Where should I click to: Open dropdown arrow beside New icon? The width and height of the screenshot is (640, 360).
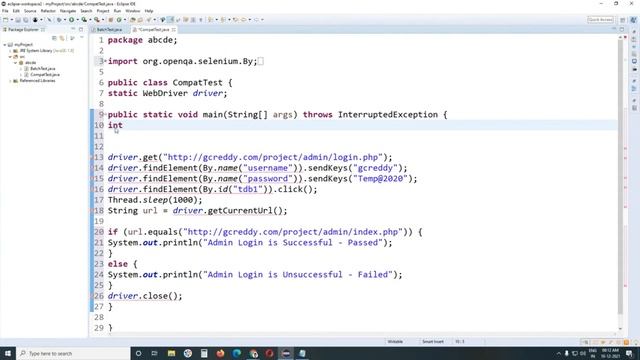pos(11,20)
